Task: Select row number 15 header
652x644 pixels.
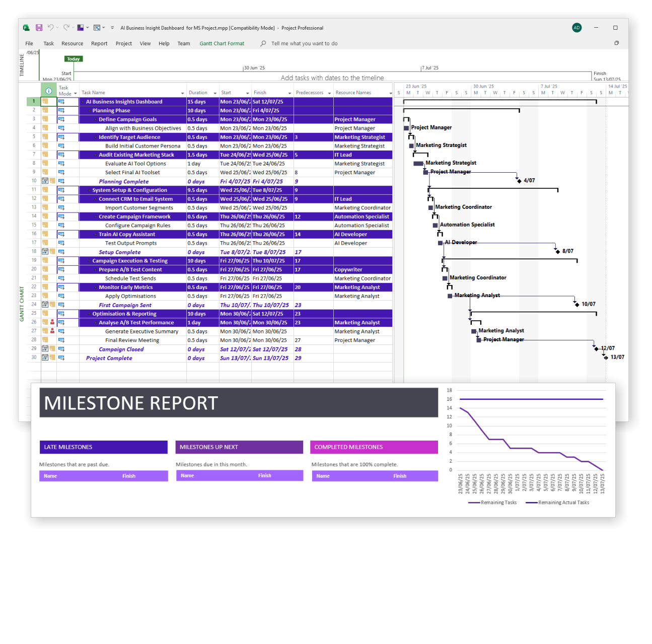Action: pos(34,225)
